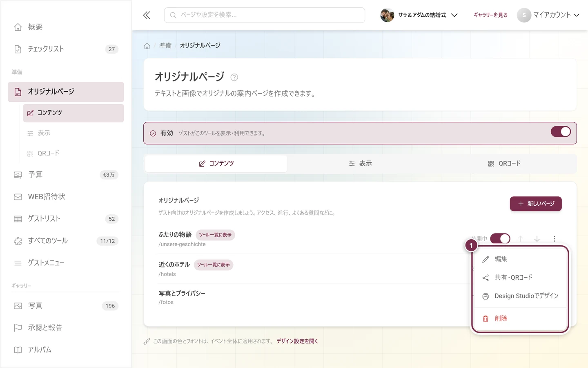Screen dimensions: 588x368
Task: Click the 写真とプライバシー page title
Action: [x=182, y=293]
